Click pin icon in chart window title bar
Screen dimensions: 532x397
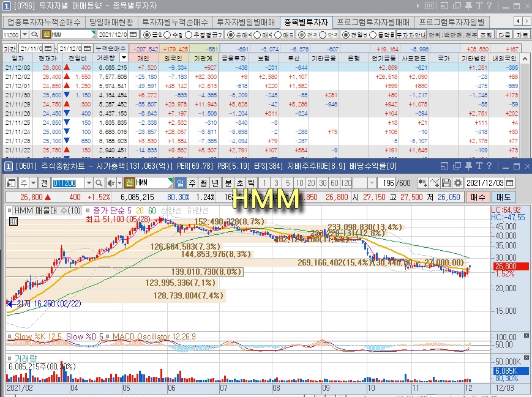(x=468, y=166)
